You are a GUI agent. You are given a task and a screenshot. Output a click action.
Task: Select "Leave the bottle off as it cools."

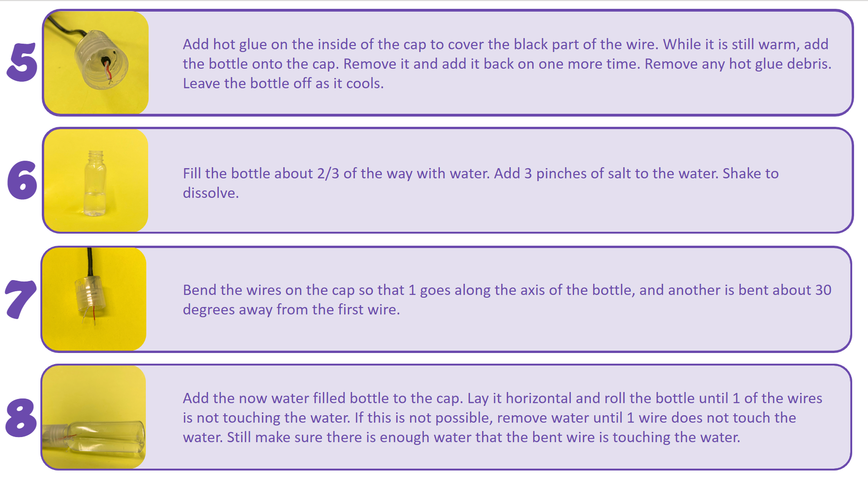pos(283,84)
